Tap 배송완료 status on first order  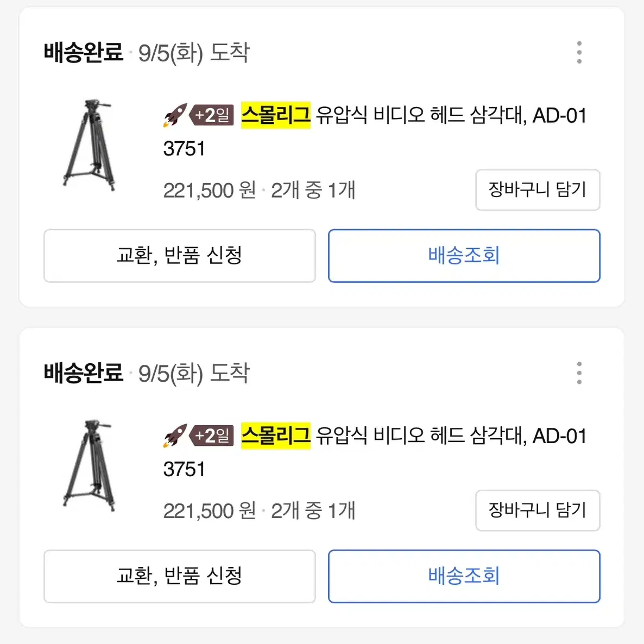click(x=84, y=53)
